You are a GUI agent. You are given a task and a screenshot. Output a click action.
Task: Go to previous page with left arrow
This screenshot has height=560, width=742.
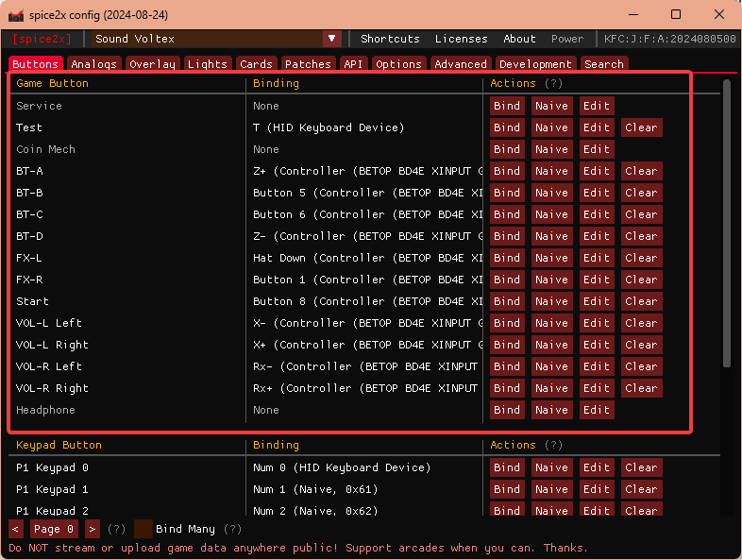pos(16,529)
